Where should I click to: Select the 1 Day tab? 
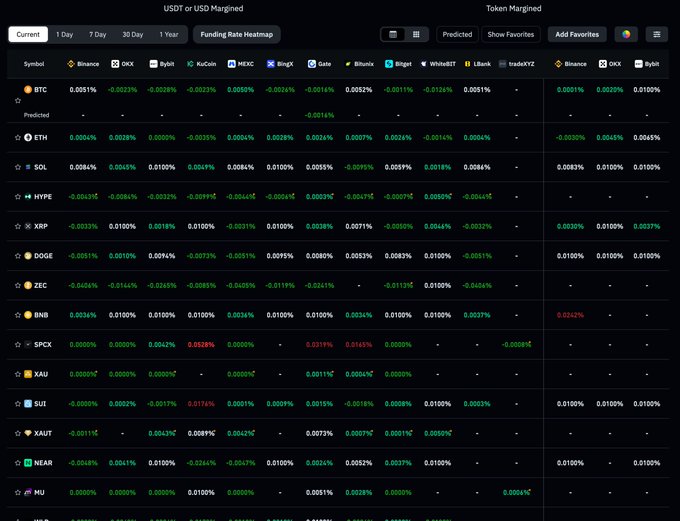click(x=64, y=34)
